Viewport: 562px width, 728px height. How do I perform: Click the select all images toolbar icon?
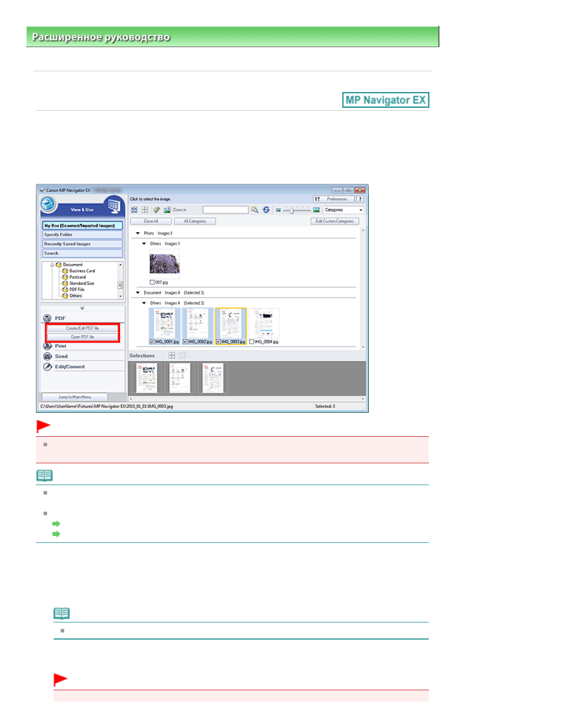tap(134, 210)
